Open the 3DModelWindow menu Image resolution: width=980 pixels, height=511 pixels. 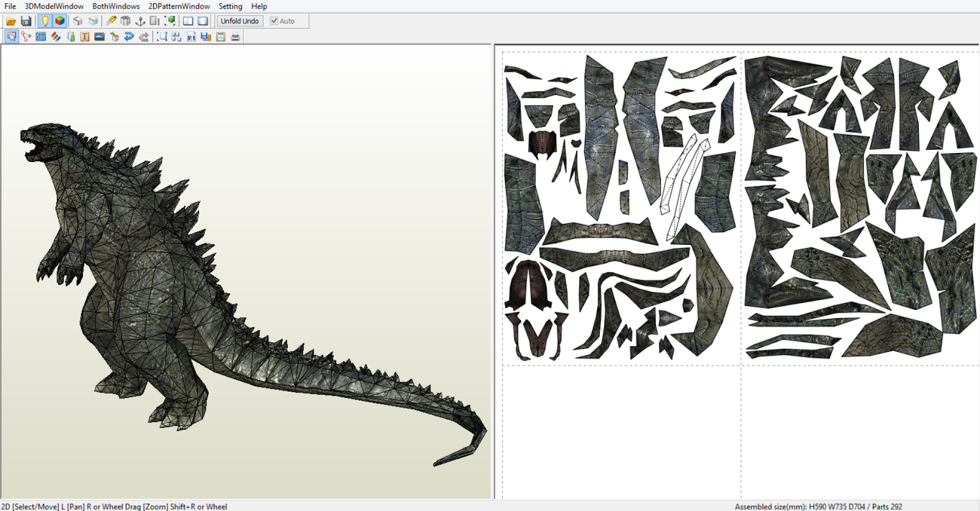click(54, 6)
